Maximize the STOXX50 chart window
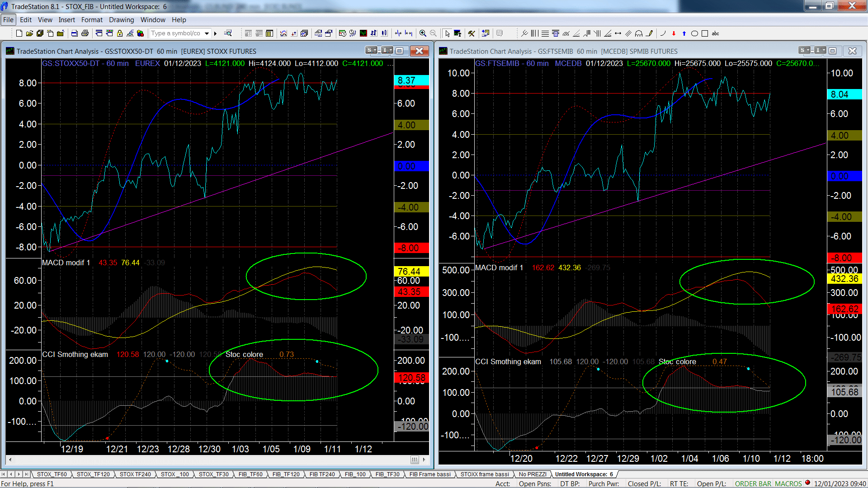This screenshot has width=868, height=488. tap(400, 51)
